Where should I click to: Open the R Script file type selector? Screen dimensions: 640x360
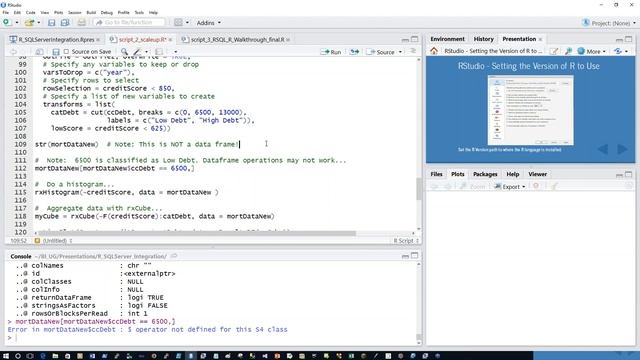tap(406, 241)
